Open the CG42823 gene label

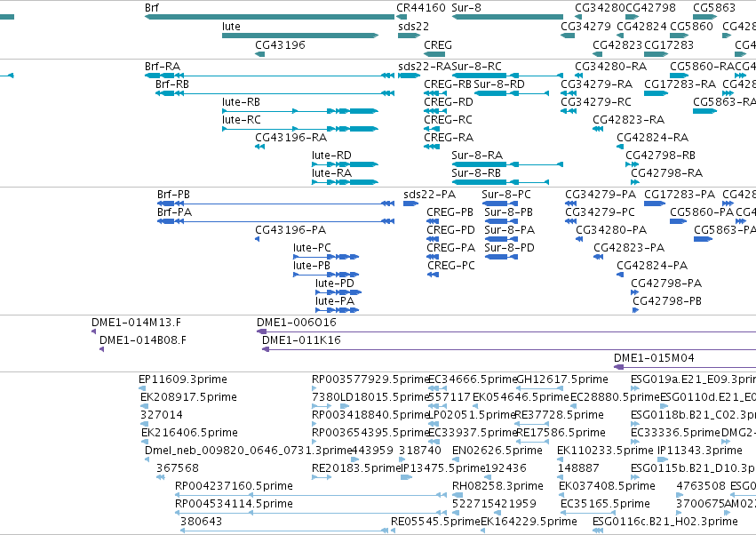pos(617,44)
